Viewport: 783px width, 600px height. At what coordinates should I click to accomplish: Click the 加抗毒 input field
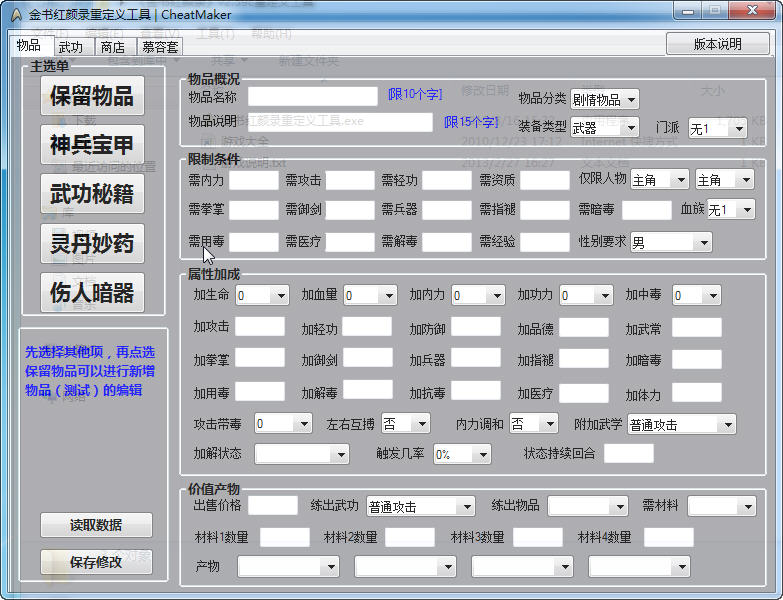click(x=476, y=390)
